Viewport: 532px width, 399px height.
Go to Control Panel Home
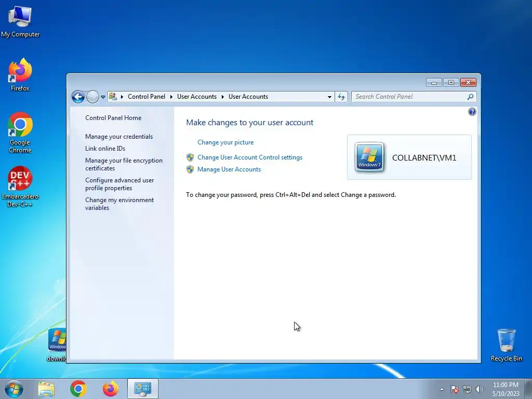(113, 118)
